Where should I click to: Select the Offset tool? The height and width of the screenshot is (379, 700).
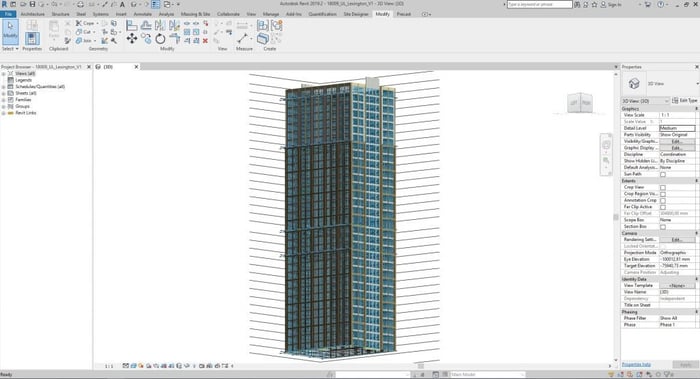[x=146, y=25]
